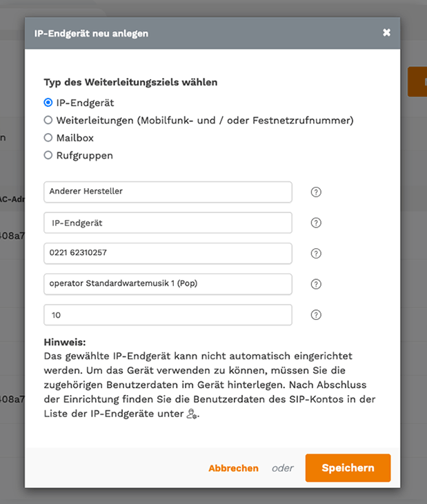Open the 0221 62310257 number dropdown
Image resolution: width=427 pixels, height=504 pixels.
168,253
